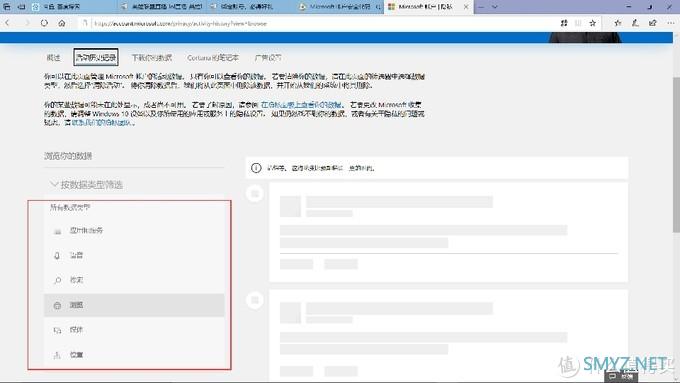Refresh the current page
The image size is (680, 383).
point(44,23)
